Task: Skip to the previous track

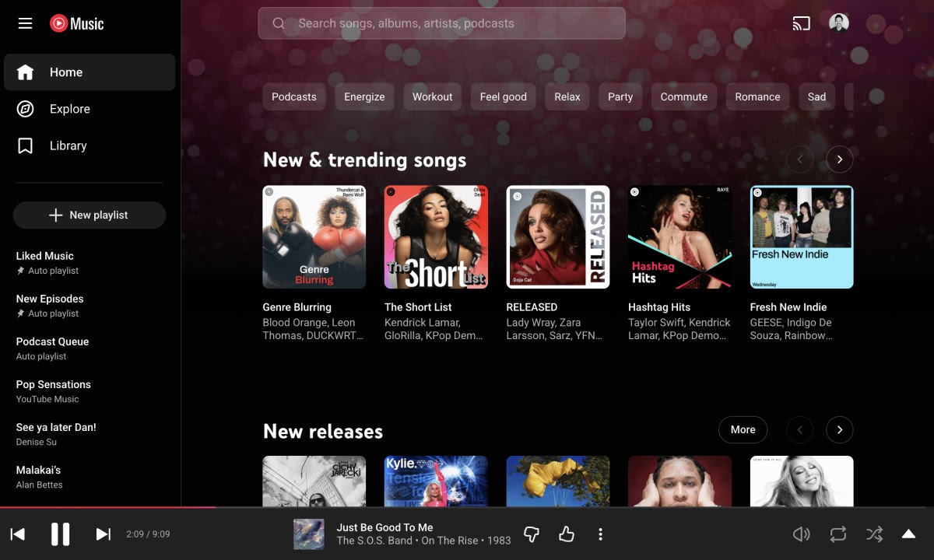Action: pyautogui.click(x=17, y=534)
